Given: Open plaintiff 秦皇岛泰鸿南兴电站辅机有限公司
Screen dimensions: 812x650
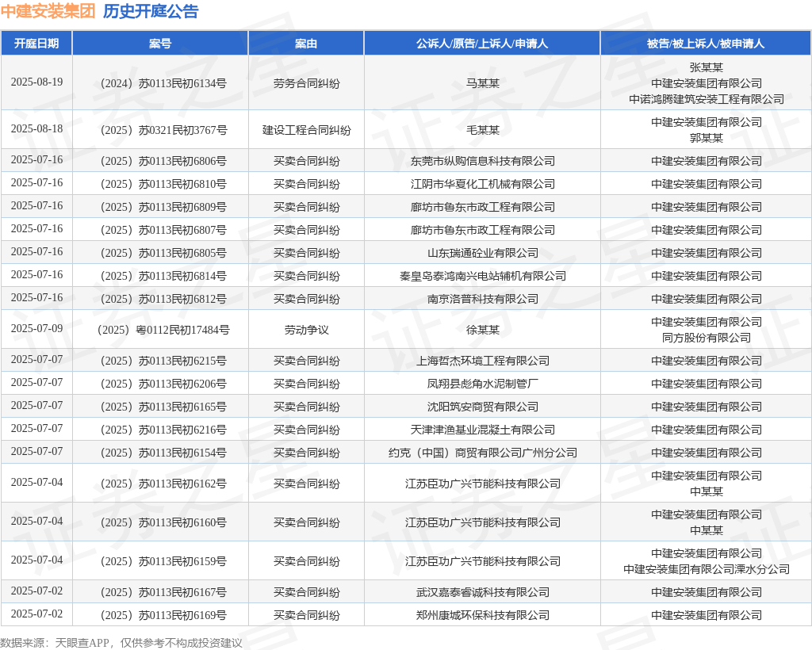Looking at the screenshot, I should (x=482, y=276).
